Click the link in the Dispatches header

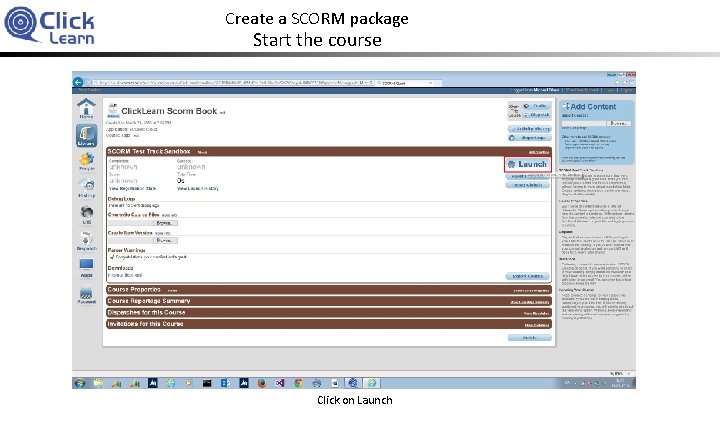click(537, 314)
